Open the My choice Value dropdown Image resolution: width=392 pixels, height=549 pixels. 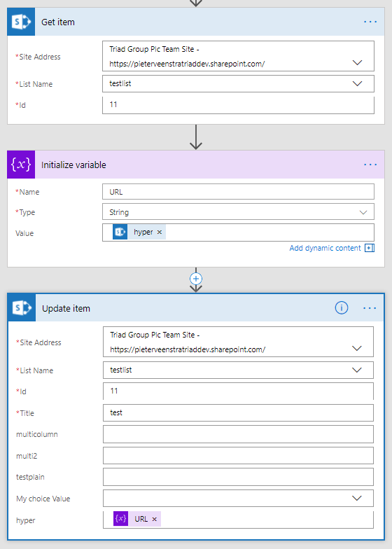click(x=357, y=499)
